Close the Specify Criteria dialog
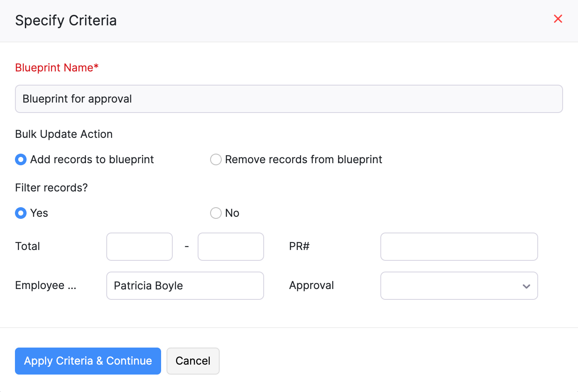The width and height of the screenshot is (578, 392). [x=558, y=19]
